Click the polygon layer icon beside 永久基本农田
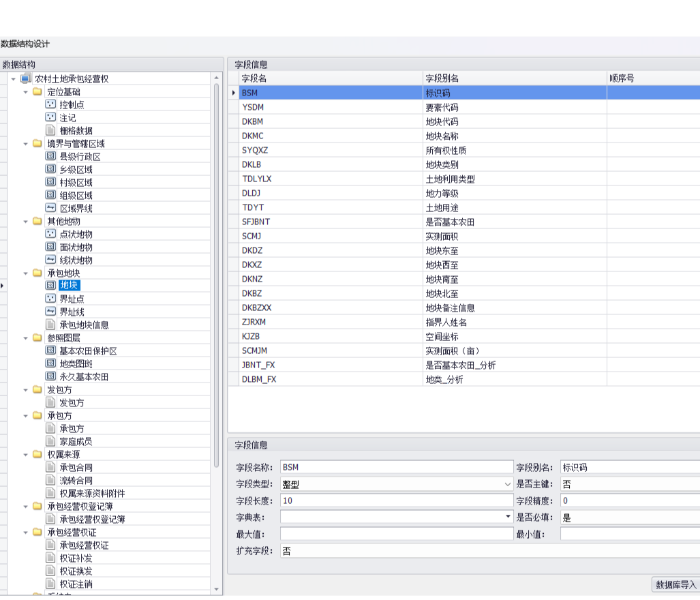Viewport: 700px width, 600px height. pyautogui.click(x=50, y=376)
